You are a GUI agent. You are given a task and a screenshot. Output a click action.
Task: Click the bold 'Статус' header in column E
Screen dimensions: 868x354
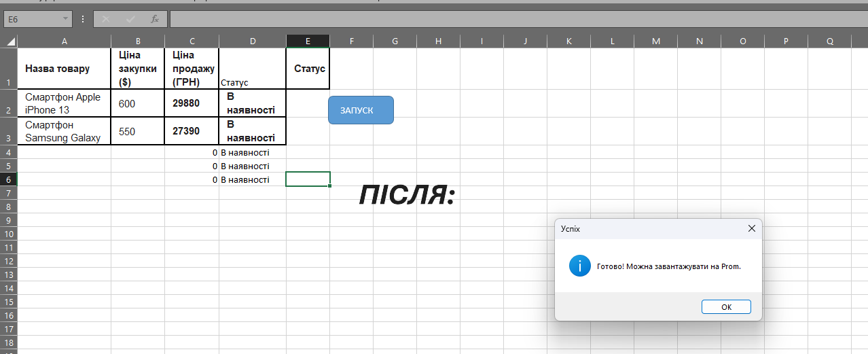(x=308, y=69)
